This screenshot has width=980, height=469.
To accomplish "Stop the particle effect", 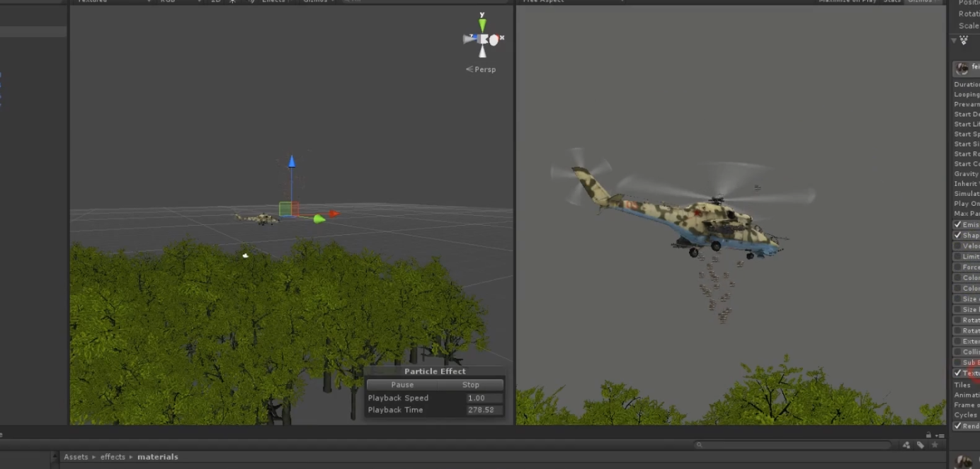I will pos(471,385).
